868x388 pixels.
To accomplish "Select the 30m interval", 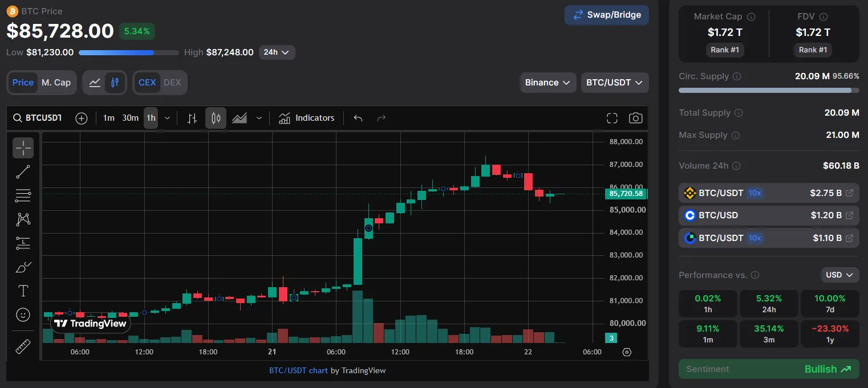I will pos(130,118).
